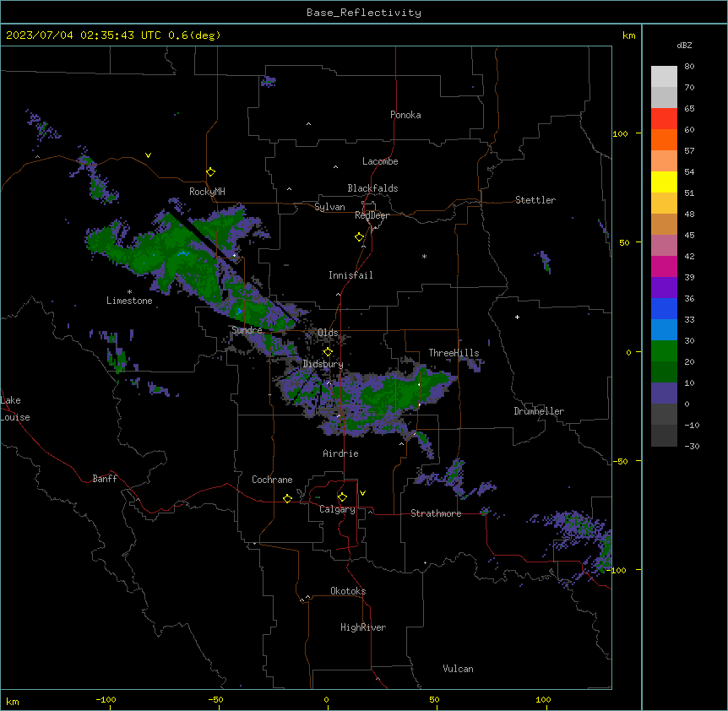Image resolution: width=728 pixels, height=711 pixels.
Task: Select the Sundre label
Action: (247, 330)
